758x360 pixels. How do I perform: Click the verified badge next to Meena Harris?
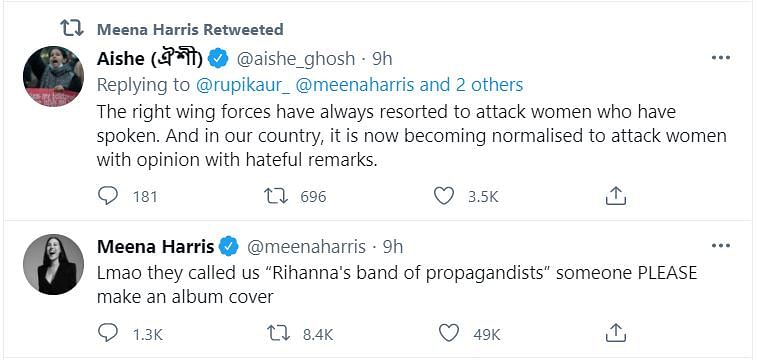229,247
